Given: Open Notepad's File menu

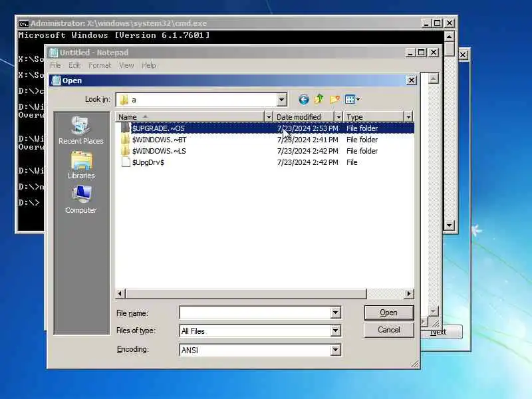Looking at the screenshot, I should point(55,65).
